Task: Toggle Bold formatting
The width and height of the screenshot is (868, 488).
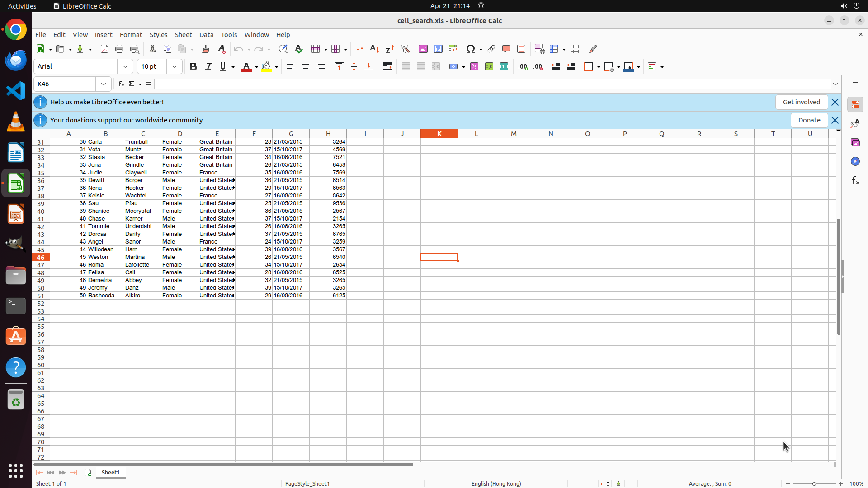Action: coord(193,66)
